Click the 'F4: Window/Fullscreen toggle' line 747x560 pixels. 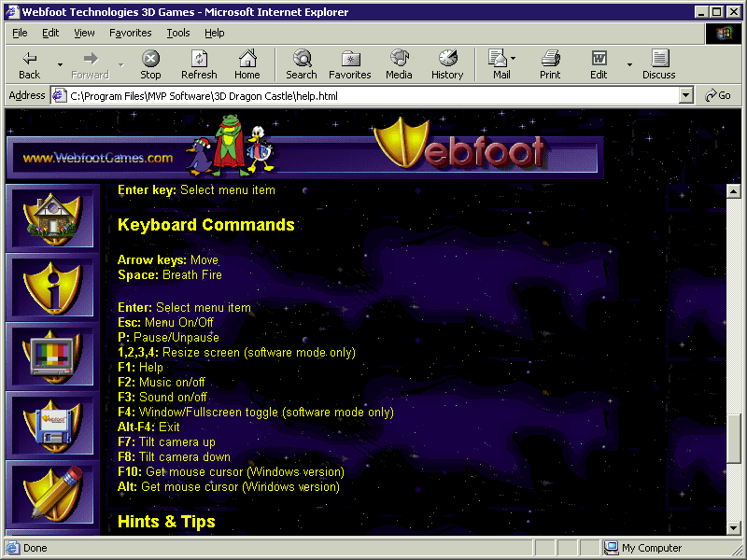pyautogui.click(x=255, y=413)
